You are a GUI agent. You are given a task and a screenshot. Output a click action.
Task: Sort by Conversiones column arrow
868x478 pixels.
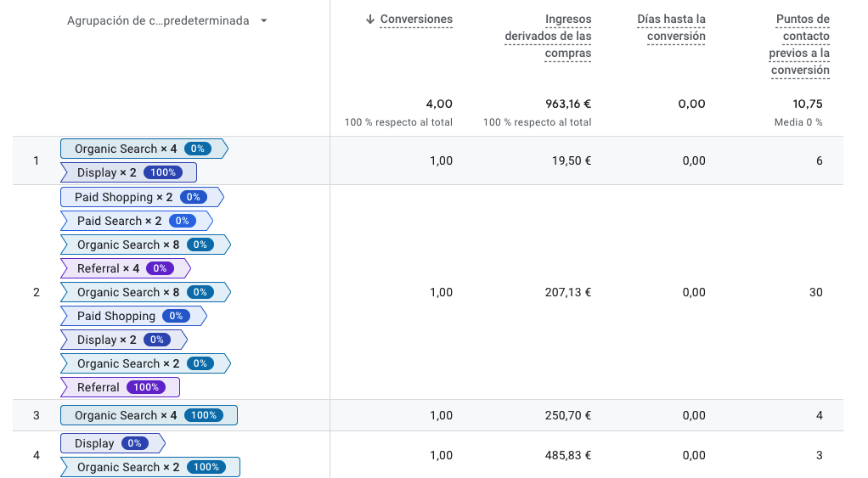point(370,20)
